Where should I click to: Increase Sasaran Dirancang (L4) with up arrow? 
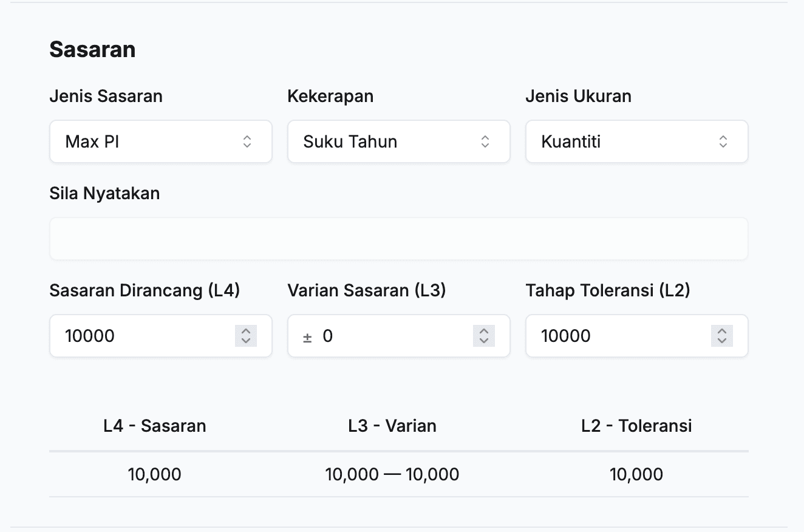point(246,331)
